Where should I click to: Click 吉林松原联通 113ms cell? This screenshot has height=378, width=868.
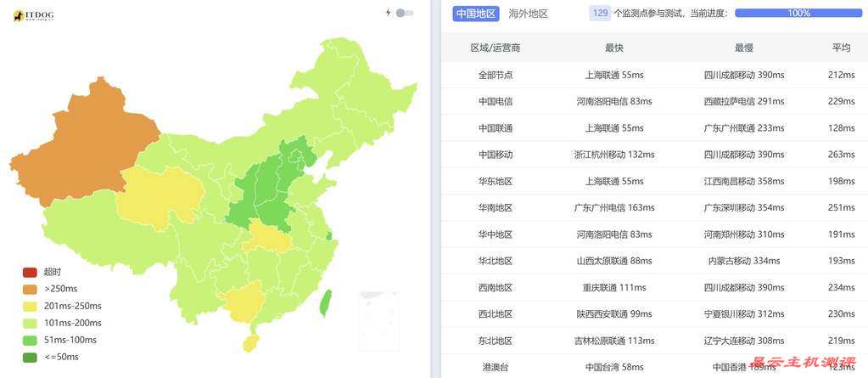tap(614, 341)
